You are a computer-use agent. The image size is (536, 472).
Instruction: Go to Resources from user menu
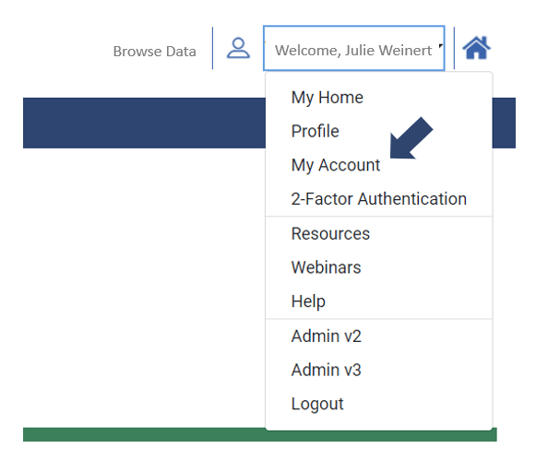tap(330, 234)
